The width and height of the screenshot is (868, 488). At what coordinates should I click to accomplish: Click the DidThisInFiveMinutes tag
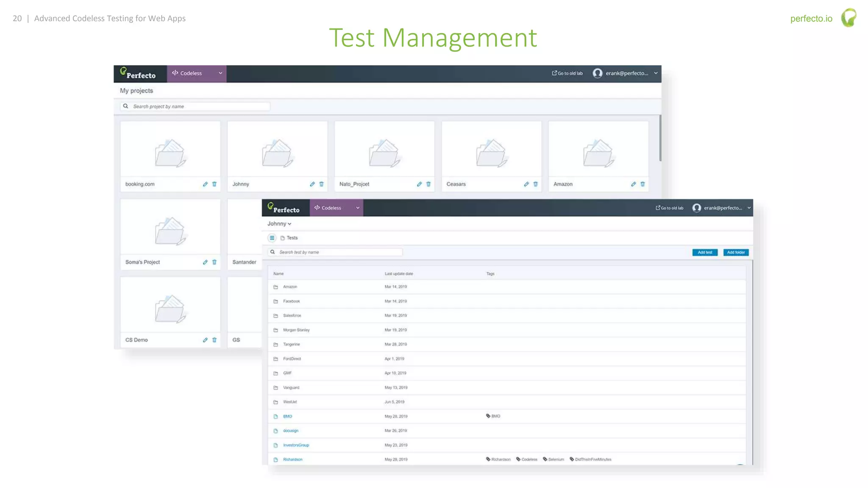pyautogui.click(x=590, y=459)
